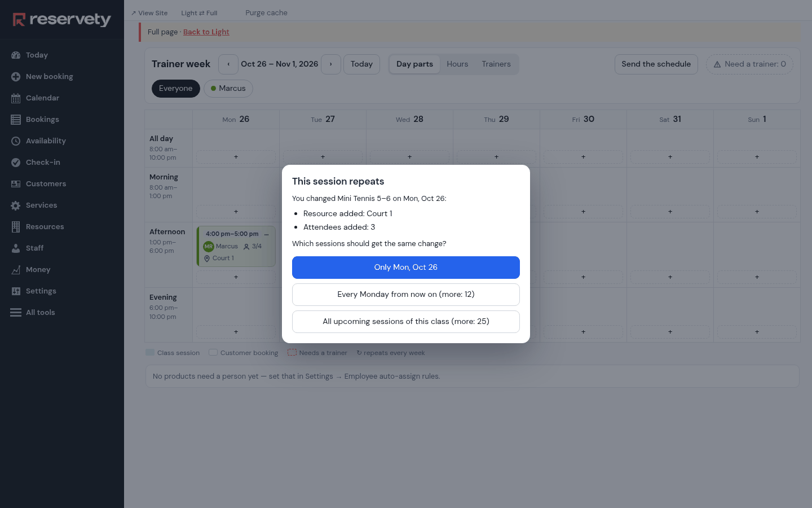Viewport: 812px width, 508px height.
Task: Open the options menu on the 4:00 pm session
Action: (x=267, y=234)
